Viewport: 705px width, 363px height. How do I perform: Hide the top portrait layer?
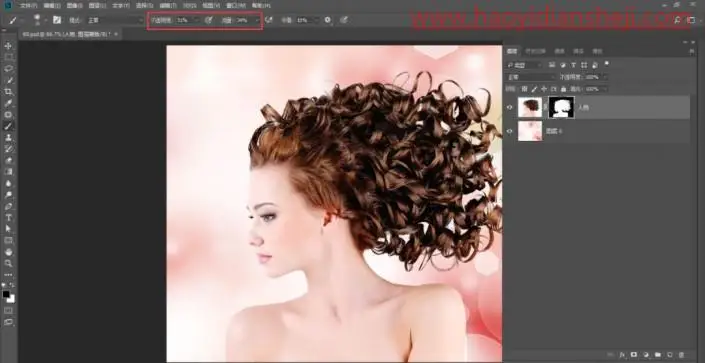(509, 108)
